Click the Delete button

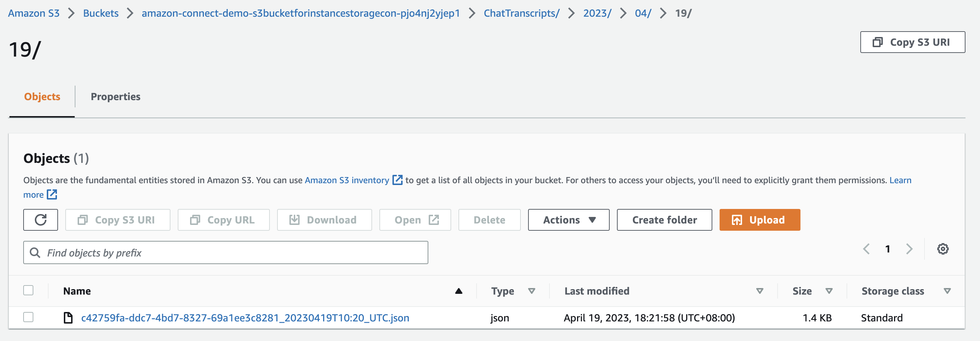click(x=489, y=219)
